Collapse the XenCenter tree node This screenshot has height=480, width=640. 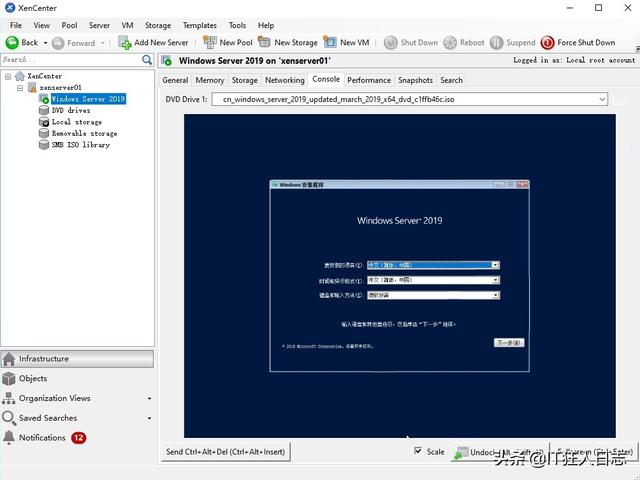click(8, 76)
